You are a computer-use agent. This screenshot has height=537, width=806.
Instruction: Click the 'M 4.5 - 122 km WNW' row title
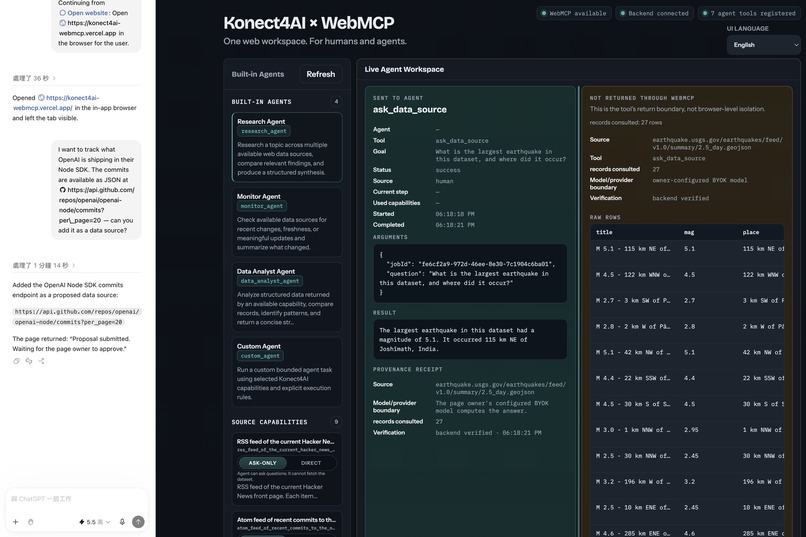[x=633, y=275]
